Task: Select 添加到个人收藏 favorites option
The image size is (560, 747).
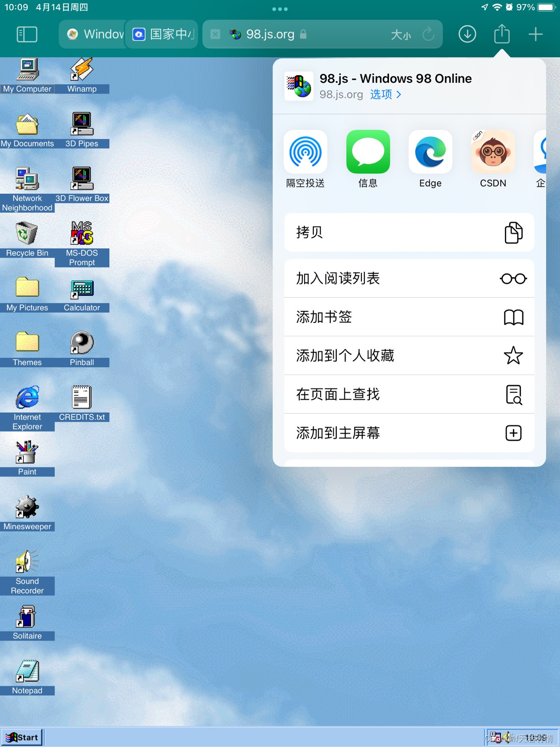Action: pos(409,355)
